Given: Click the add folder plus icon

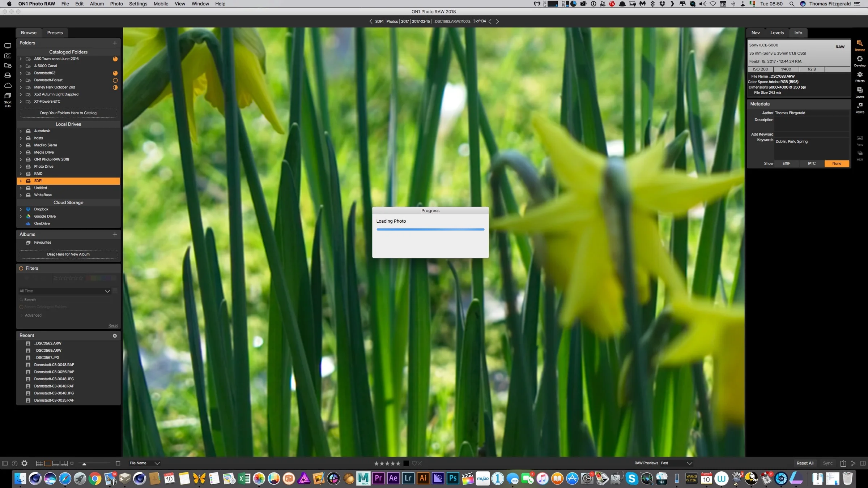Looking at the screenshot, I should pyautogui.click(x=115, y=43).
